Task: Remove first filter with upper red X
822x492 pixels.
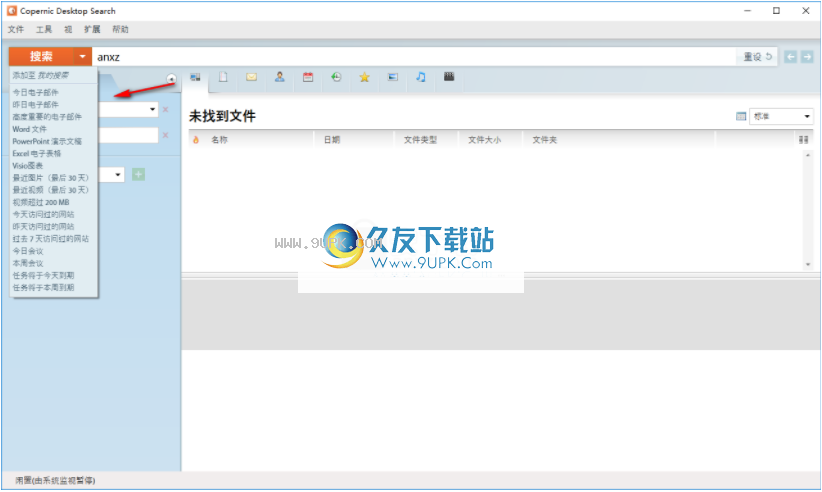Action: click(x=165, y=110)
